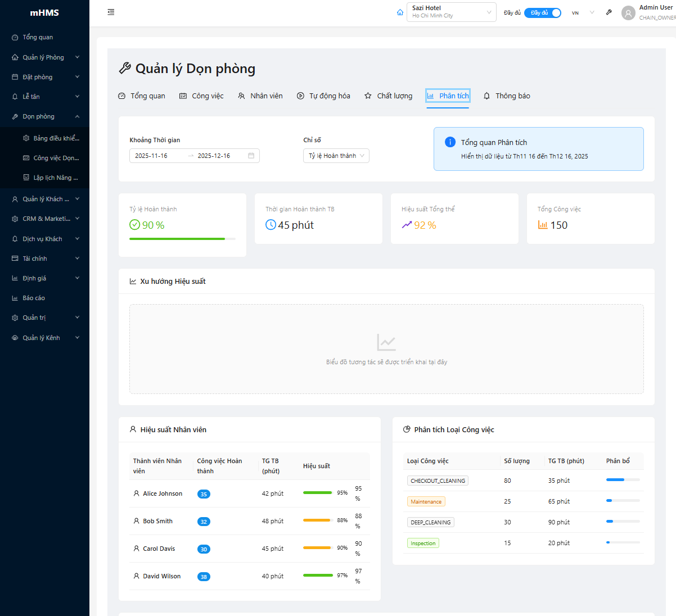Click the info icon in Tổng quan Phân tích
676x616 pixels.
click(x=450, y=142)
